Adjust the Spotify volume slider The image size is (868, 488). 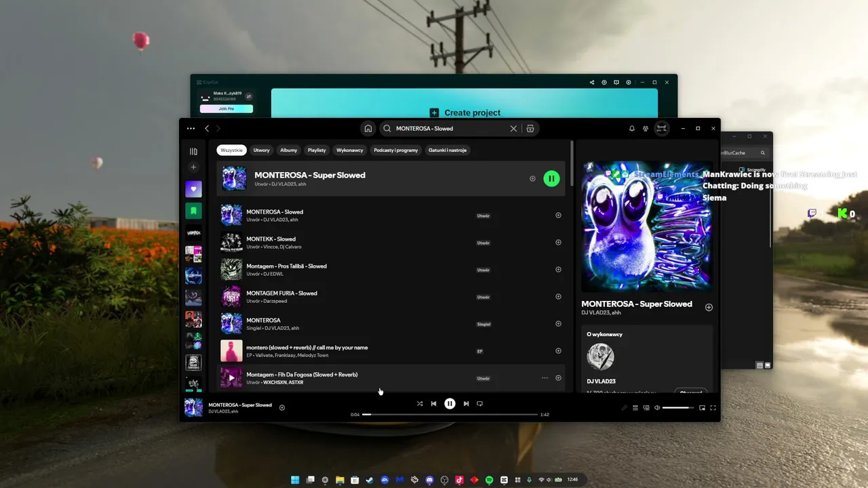pyautogui.click(x=678, y=408)
